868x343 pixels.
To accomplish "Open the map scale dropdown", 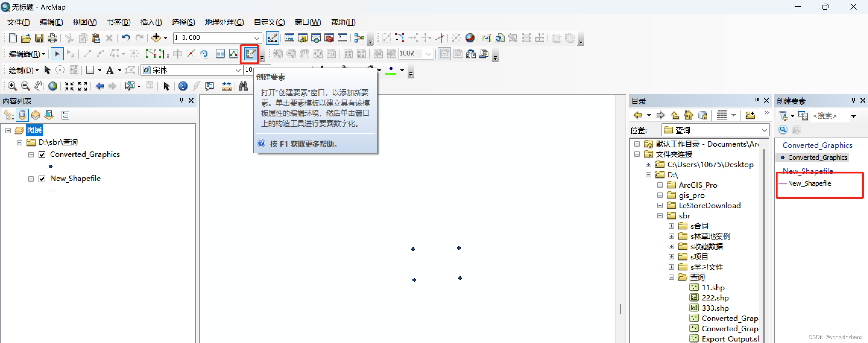I will pos(257,38).
